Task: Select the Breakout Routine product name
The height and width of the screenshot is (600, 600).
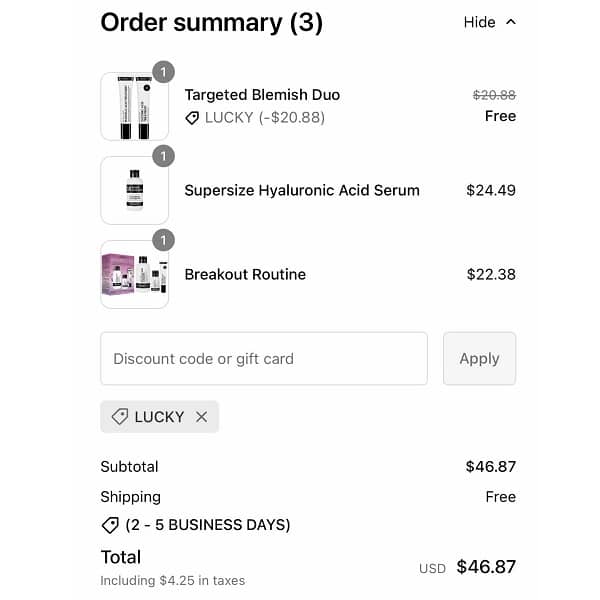Action: (x=245, y=274)
